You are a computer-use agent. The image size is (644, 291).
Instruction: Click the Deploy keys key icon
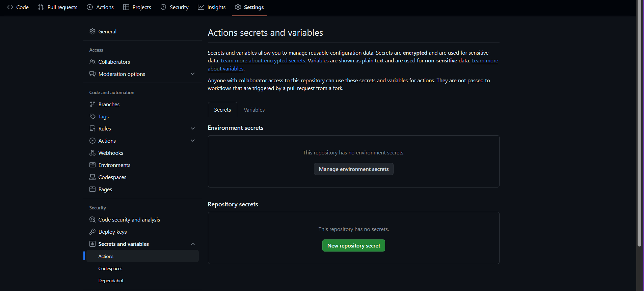coord(92,232)
